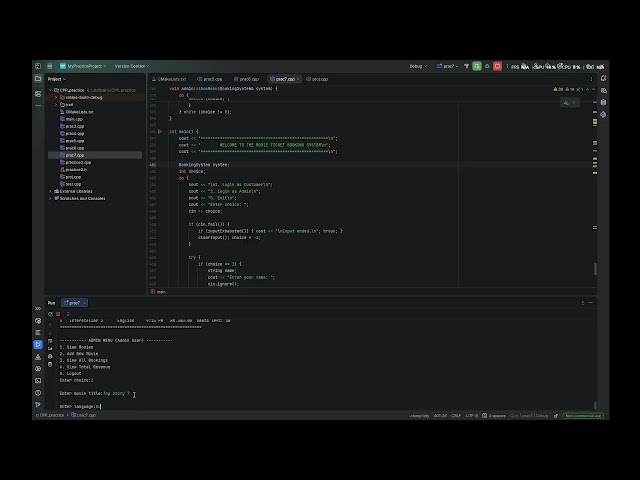Open the Notifications bell in right sidebar
This screenshot has width=640, height=480.
point(604,78)
